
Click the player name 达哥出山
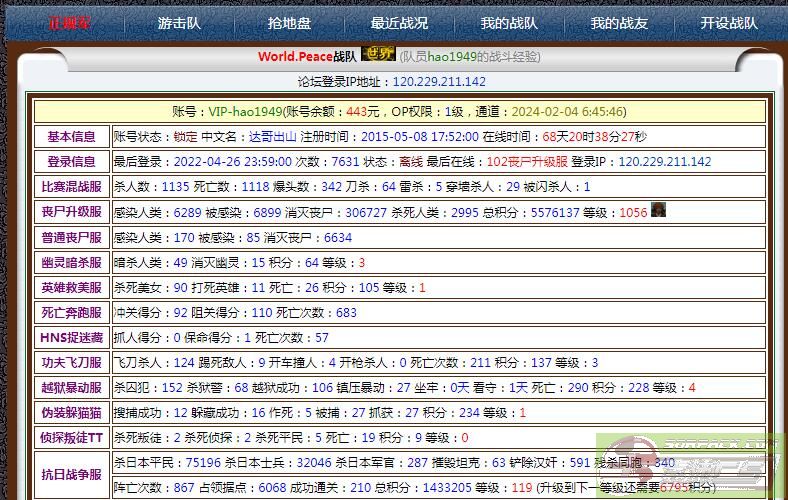[x=271, y=137]
